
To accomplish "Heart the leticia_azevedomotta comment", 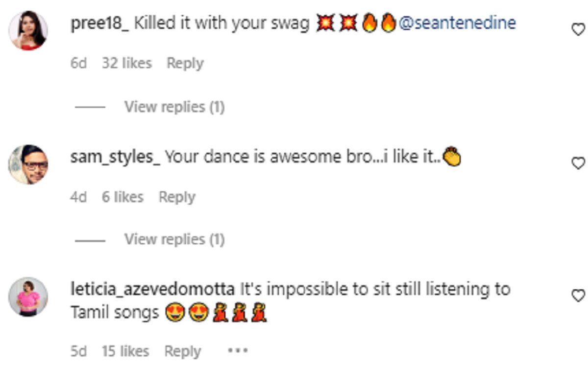I will pos(579,296).
